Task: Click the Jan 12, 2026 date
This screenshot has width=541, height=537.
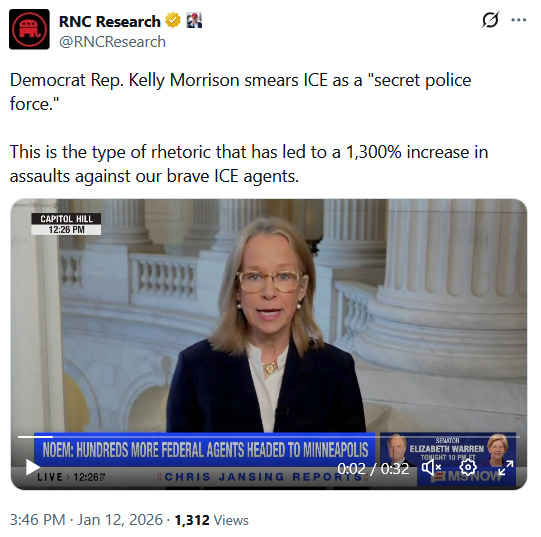Action: coord(120,520)
